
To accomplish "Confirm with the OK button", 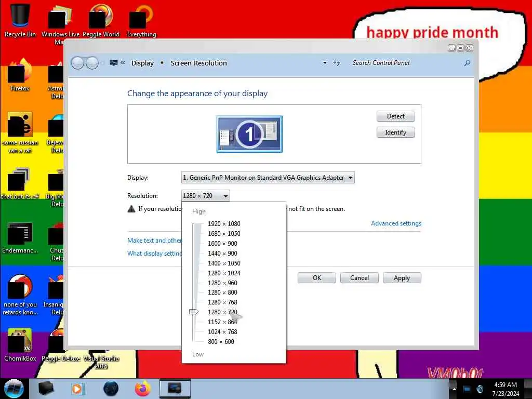I will (316, 278).
